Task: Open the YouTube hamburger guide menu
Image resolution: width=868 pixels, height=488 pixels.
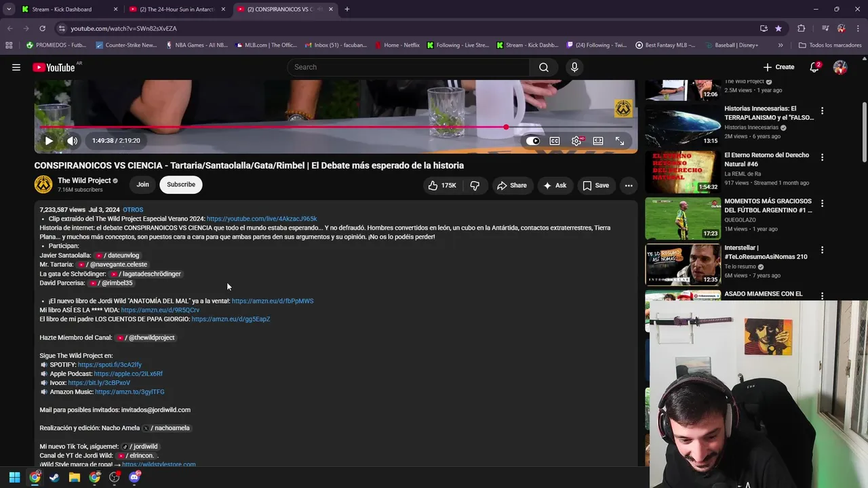Action: click(16, 67)
